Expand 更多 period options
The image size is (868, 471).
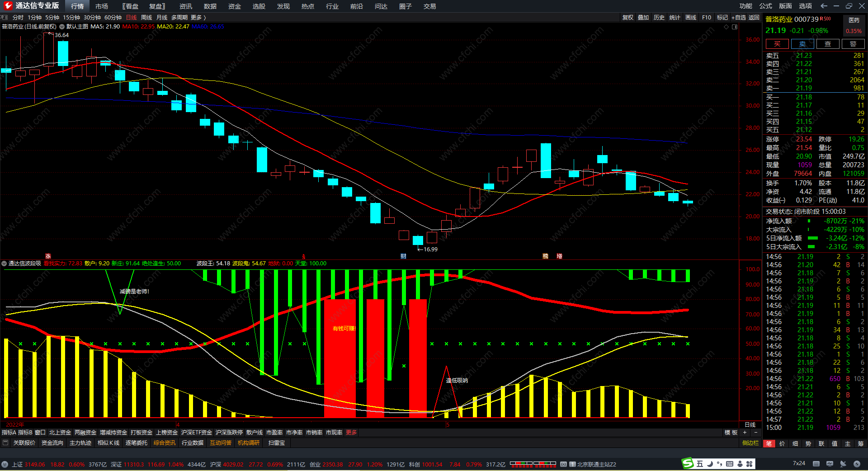[x=198, y=17]
